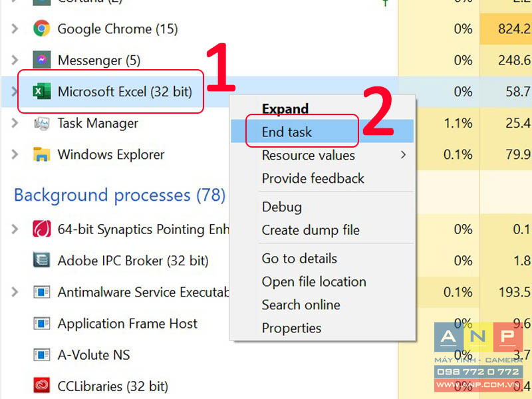The height and width of the screenshot is (399, 532).
Task: Expand the Task Manager process row
Action: click(x=15, y=123)
